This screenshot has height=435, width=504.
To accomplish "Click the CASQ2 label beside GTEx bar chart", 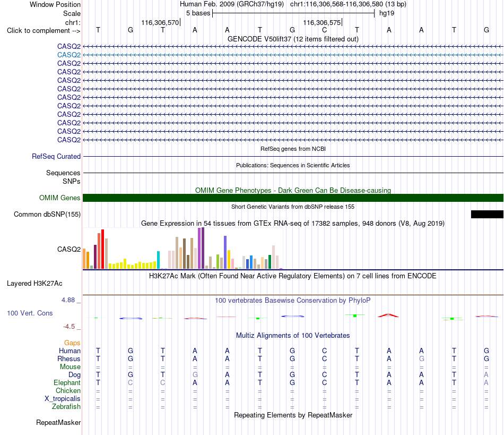I will pos(69,249).
